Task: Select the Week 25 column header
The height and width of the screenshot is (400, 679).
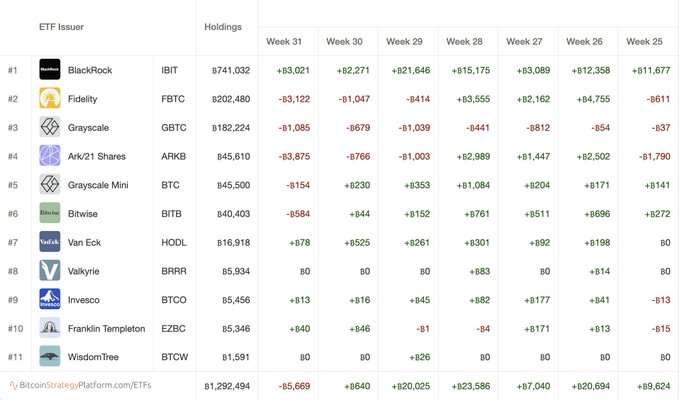Action: (x=646, y=41)
